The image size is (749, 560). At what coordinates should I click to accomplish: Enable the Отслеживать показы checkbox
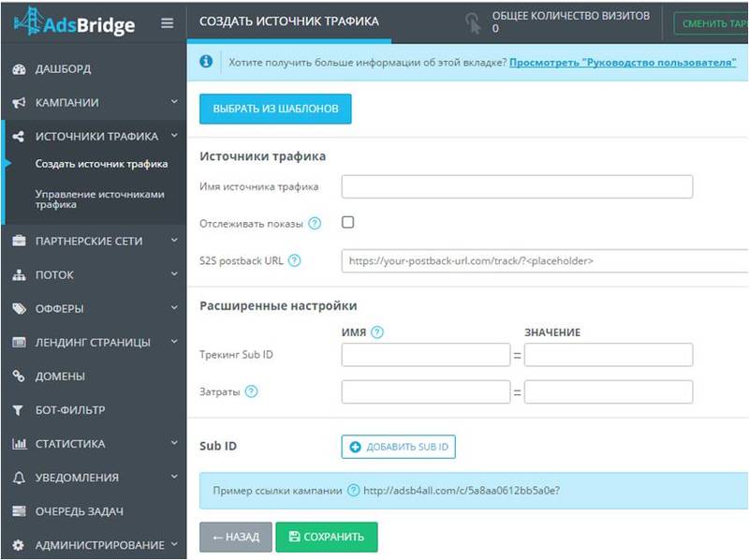pyautogui.click(x=348, y=223)
